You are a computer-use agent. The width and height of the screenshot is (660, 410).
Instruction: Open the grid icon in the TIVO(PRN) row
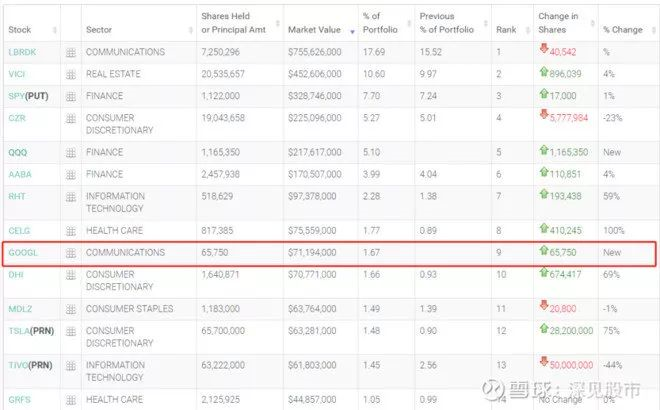pos(71,366)
